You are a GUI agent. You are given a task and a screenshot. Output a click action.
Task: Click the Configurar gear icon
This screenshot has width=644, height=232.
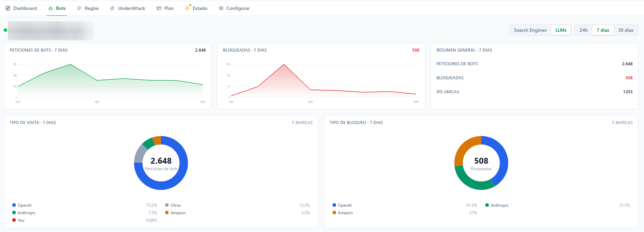(x=221, y=8)
